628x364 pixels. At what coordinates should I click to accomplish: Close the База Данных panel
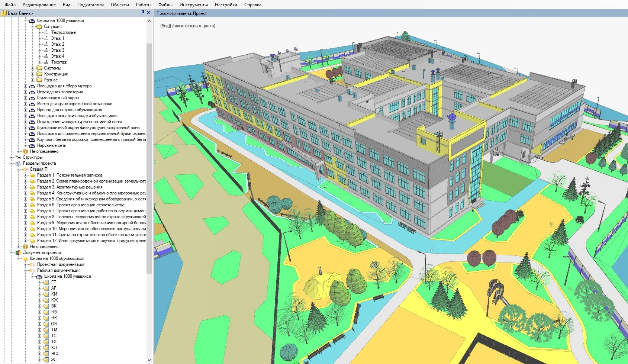(x=149, y=13)
